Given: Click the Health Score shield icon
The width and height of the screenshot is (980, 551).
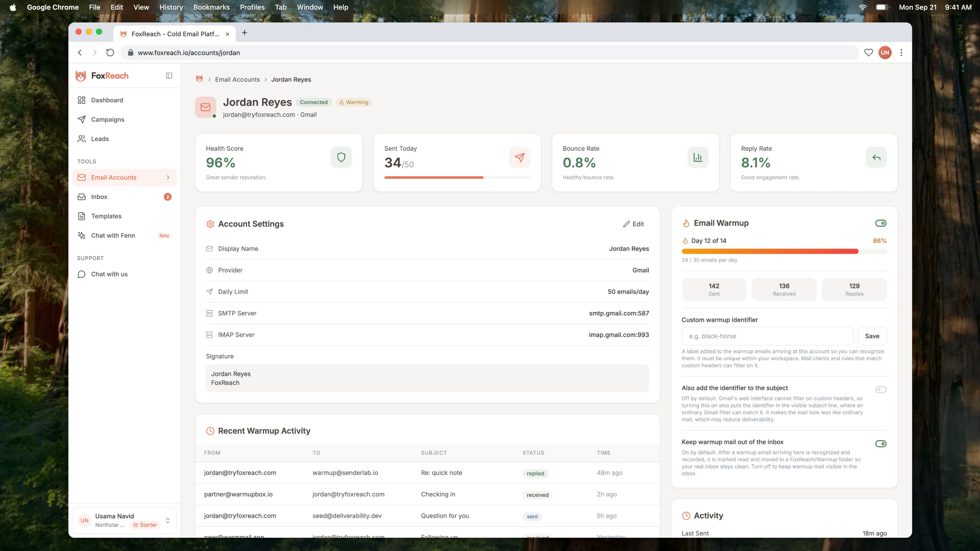Looking at the screenshot, I should pyautogui.click(x=341, y=157).
